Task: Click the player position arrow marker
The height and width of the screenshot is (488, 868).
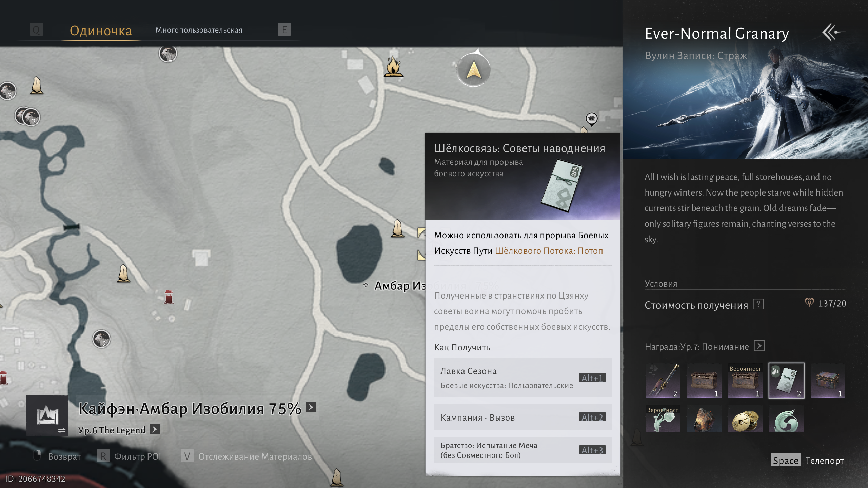Action: tap(473, 70)
